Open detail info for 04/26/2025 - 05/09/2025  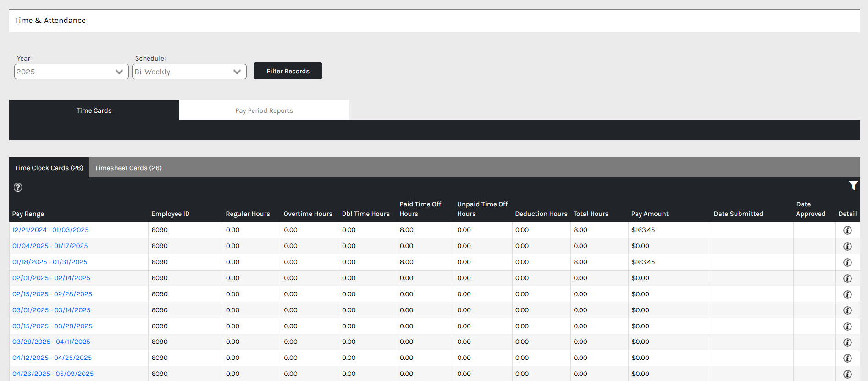click(x=847, y=374)
